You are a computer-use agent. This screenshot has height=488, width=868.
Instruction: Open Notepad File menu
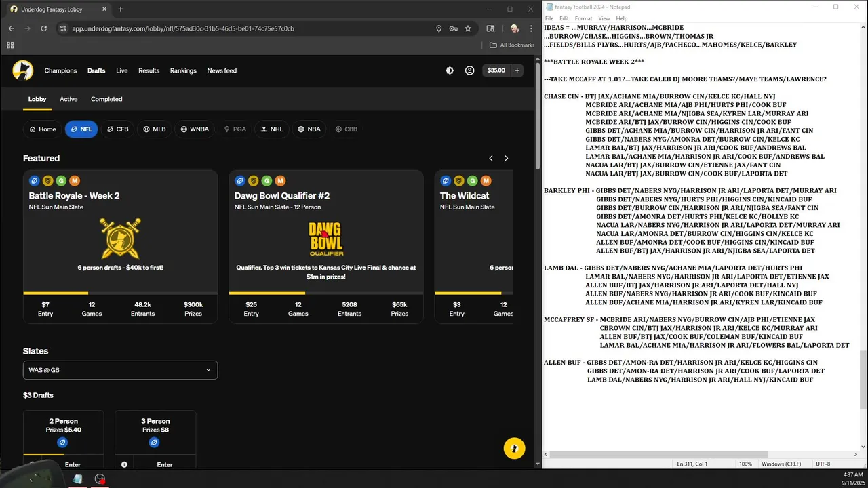[549, 18]
